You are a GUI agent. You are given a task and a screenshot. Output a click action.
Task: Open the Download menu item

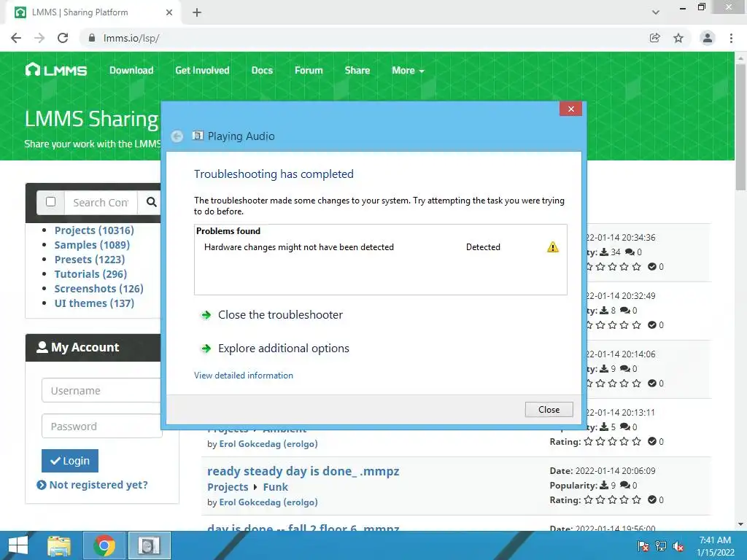pos(131,71)
